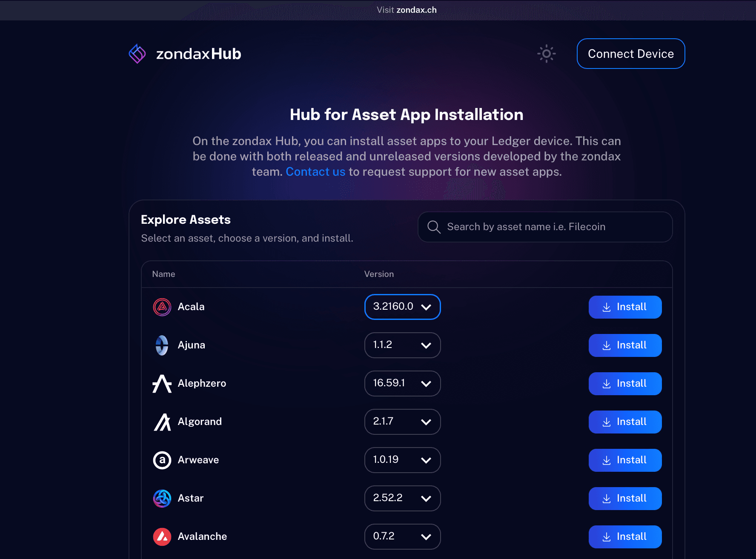Screen dimensions: 756x559
Task: Install the Arweave app
Action: click(x=625, y=460)
